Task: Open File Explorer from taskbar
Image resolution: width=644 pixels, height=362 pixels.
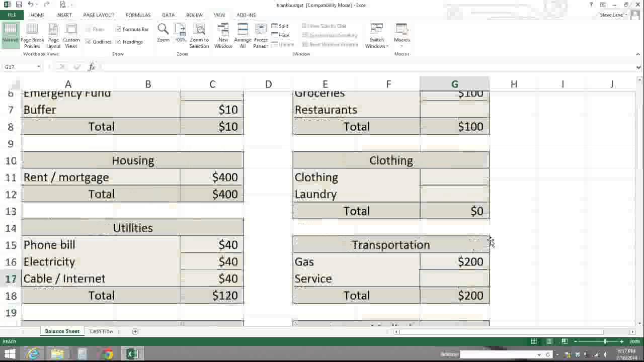Action: point(58,354)
